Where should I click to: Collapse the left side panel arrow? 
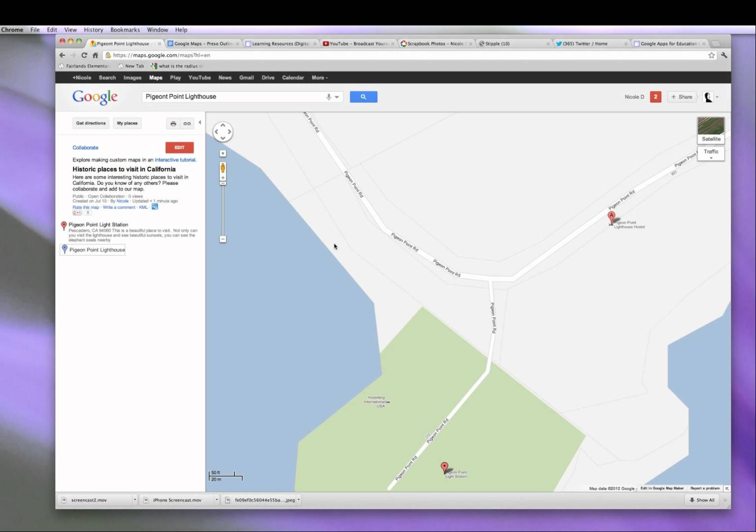(x=199, y=123)
